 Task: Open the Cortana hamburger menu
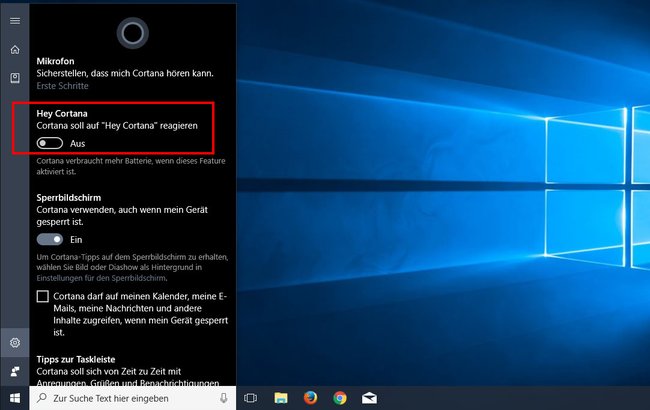15,21
